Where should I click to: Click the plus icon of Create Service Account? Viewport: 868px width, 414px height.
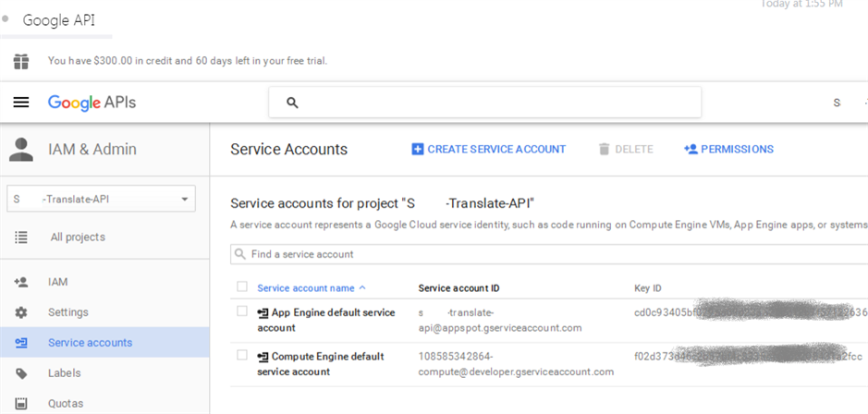418,150
